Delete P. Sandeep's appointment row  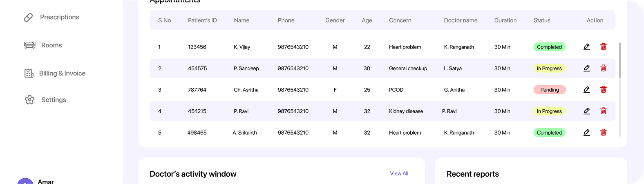603,68
